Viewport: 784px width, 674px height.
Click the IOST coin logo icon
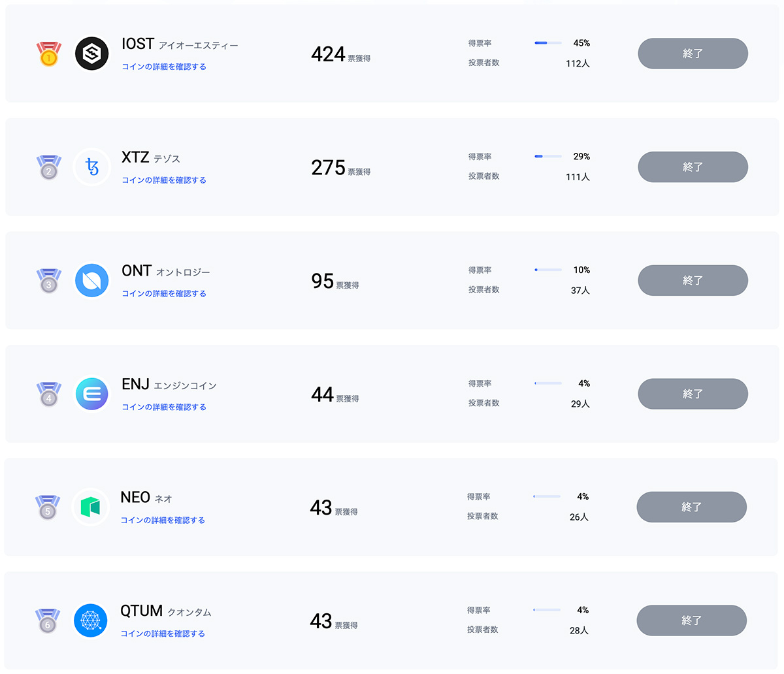[x=91, y=54]
